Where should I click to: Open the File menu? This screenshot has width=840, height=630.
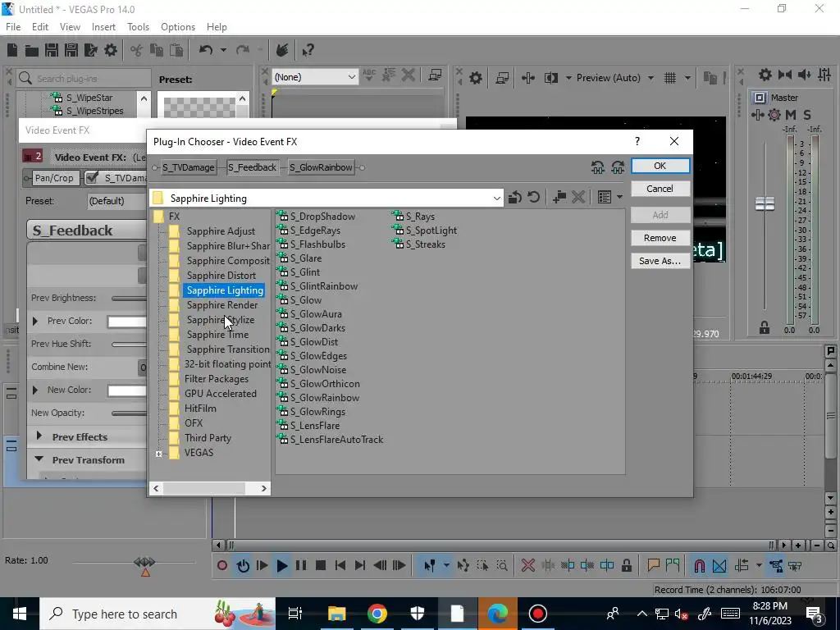coord(13,27)
